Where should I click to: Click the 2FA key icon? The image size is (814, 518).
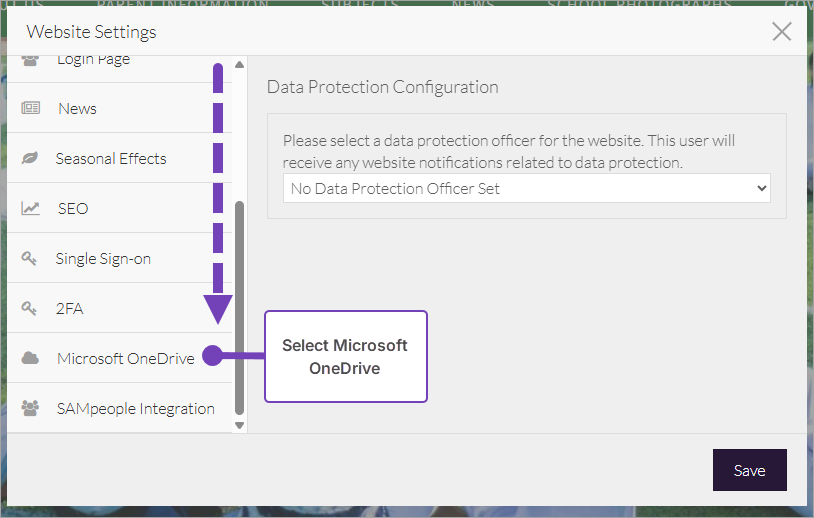coord(30,308)
